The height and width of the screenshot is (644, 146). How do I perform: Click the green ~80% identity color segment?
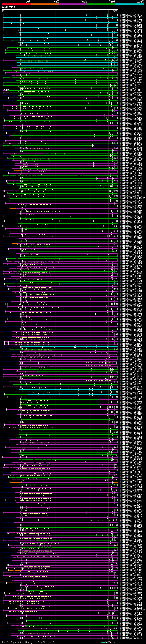pyautogui.click(x=101, y=4)
